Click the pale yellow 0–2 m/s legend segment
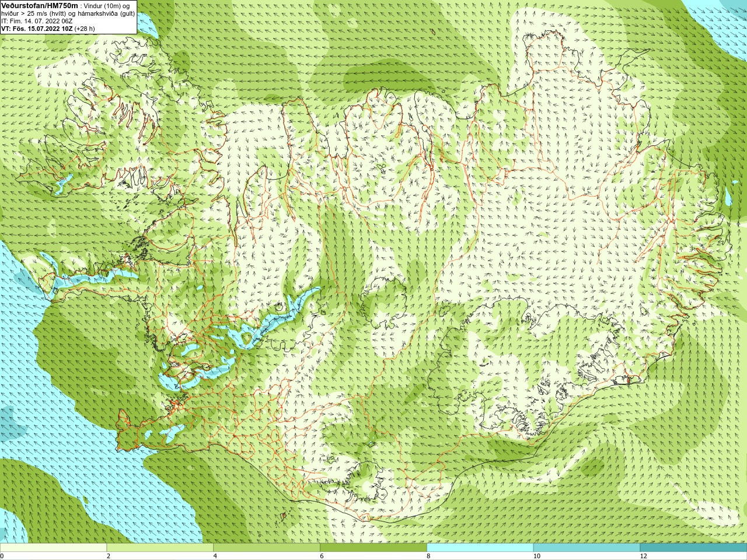This screenshot has width=747, height=560. point(53,548)
